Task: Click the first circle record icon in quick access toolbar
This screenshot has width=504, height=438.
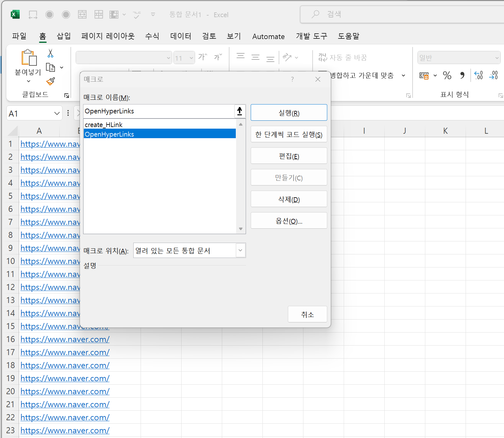Action: coord(50,15)
